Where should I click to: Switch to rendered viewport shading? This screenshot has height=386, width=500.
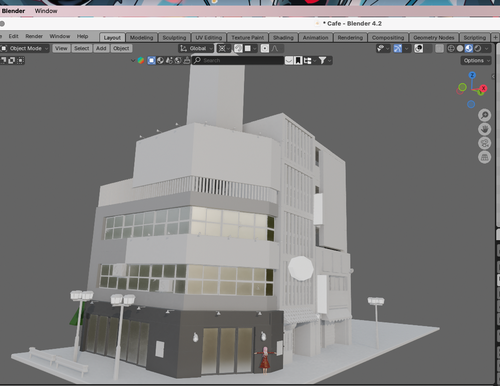(x=478, y=49)
